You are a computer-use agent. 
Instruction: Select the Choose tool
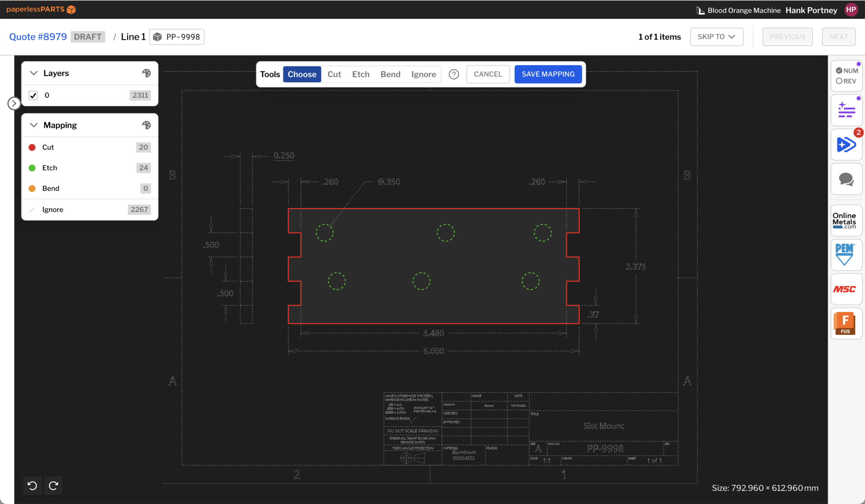coord(302,74)
